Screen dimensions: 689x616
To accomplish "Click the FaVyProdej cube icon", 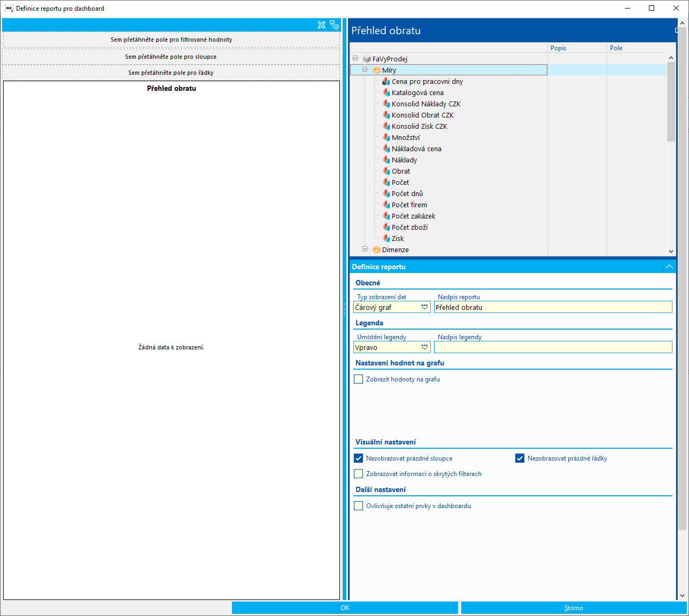I will pyautogui.click(x=367, y=59).
